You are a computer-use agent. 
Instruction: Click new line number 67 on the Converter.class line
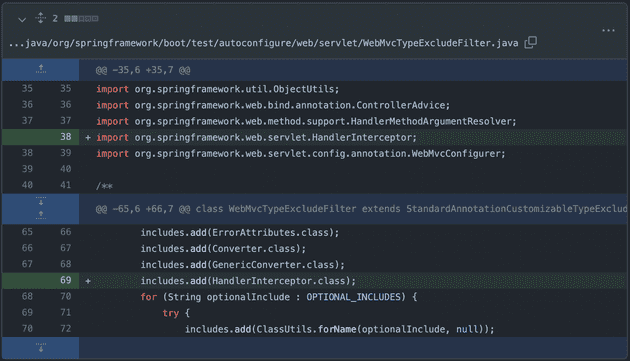(x=66, y=248)
